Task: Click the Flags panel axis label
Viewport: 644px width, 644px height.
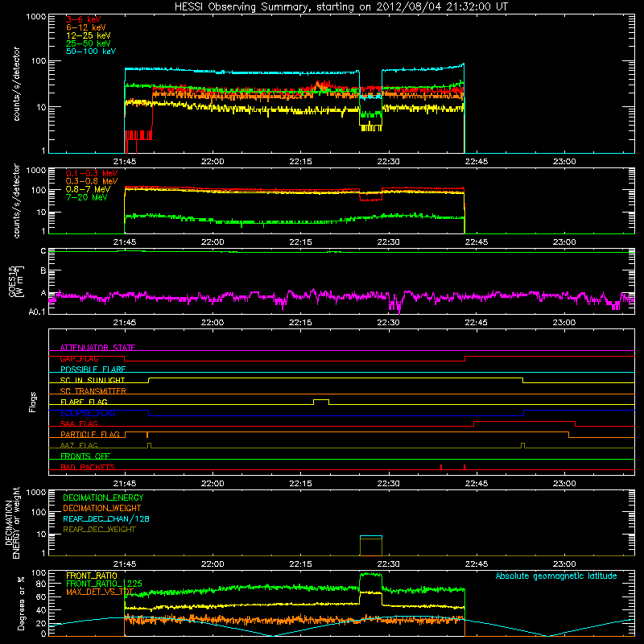Action: pos(33,402)
